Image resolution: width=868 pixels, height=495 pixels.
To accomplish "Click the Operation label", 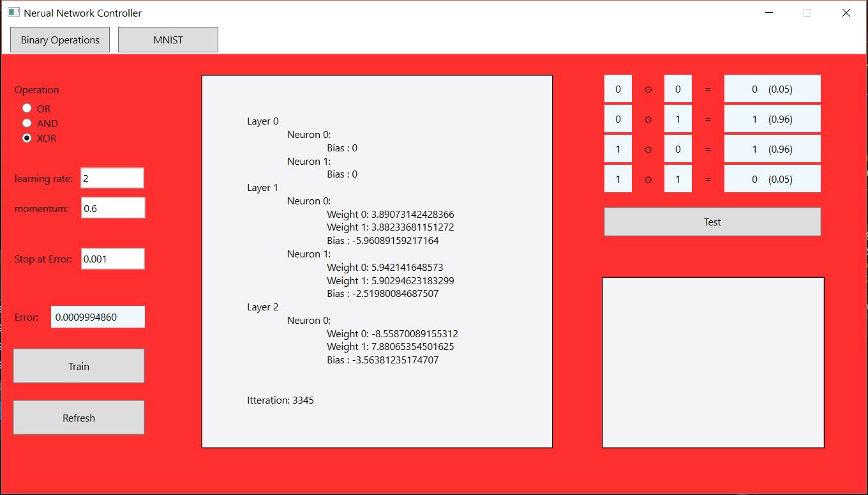I will tap(37, 90).
